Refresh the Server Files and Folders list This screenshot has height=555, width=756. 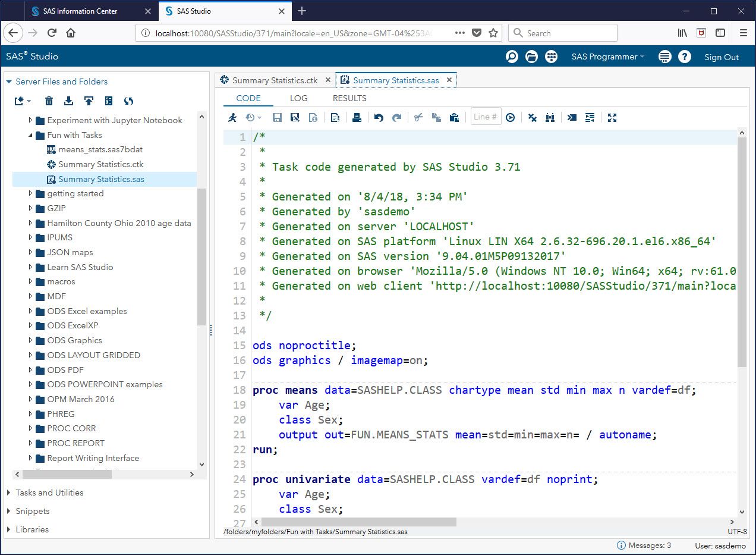(128, 101)
